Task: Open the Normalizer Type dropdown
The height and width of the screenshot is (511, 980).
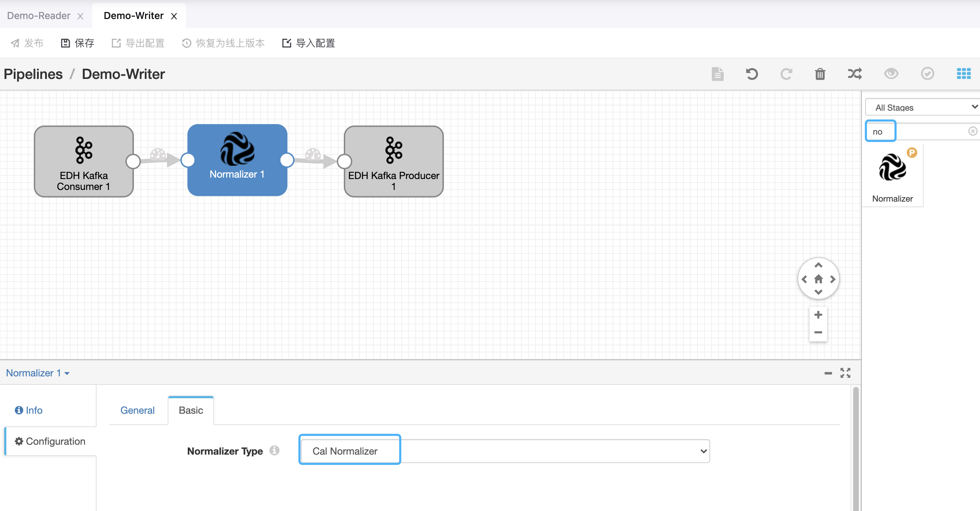Action: tap(504, 451)
